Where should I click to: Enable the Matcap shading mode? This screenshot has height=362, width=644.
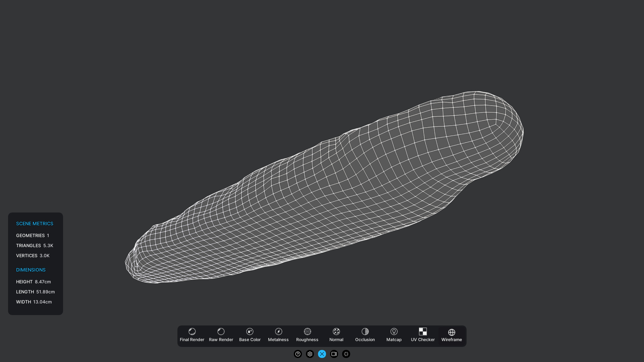coord(394,336)
